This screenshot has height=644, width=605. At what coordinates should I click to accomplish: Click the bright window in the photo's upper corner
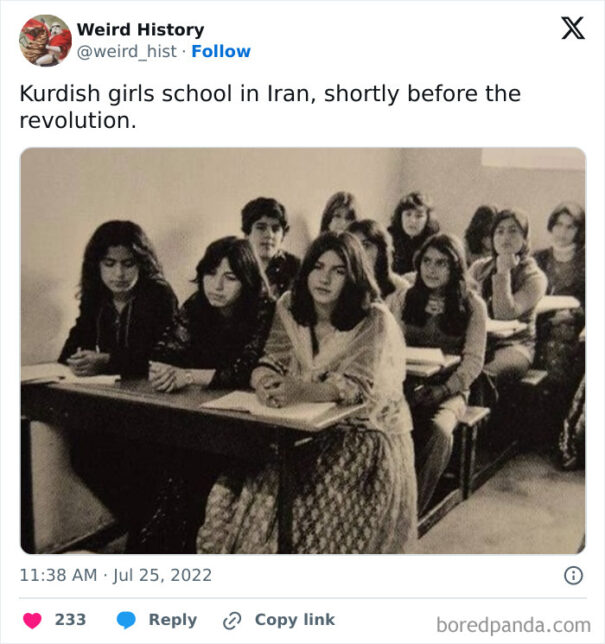pyautogui.click(x=533, y=159)
